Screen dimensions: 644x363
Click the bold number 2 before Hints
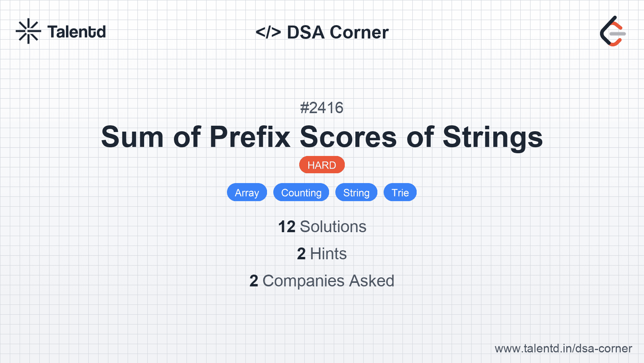point(301,254)
